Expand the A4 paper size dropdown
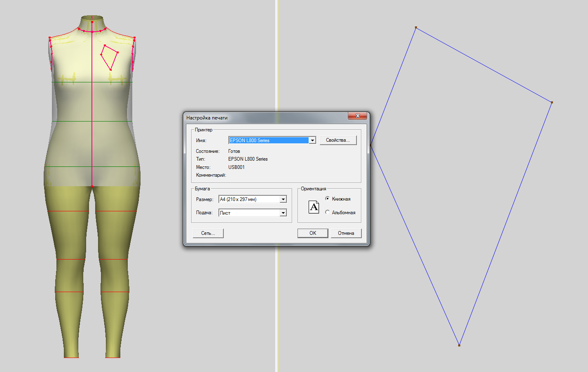Image resolution: width=588 pixels, height=372 pixels. click(x=283, y=199)
